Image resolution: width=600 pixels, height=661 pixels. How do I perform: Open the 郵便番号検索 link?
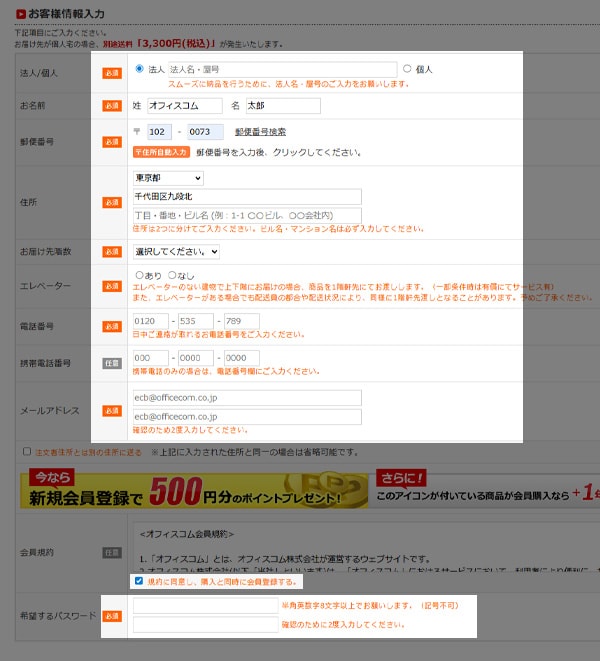260,132
